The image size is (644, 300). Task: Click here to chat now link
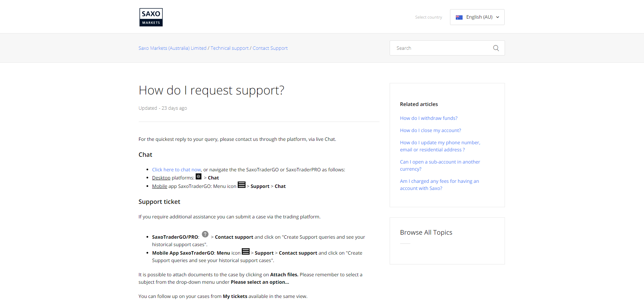[176, 170]
